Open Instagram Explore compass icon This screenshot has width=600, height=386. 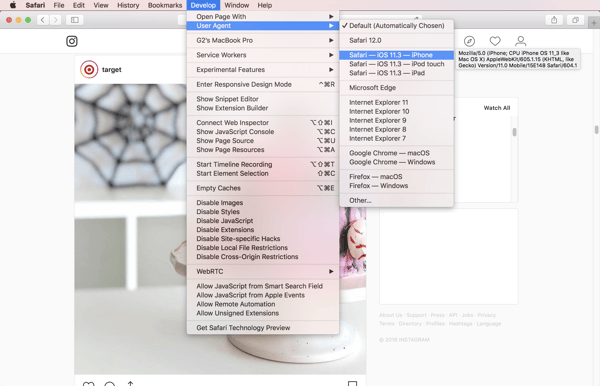[x=469, y=41]
